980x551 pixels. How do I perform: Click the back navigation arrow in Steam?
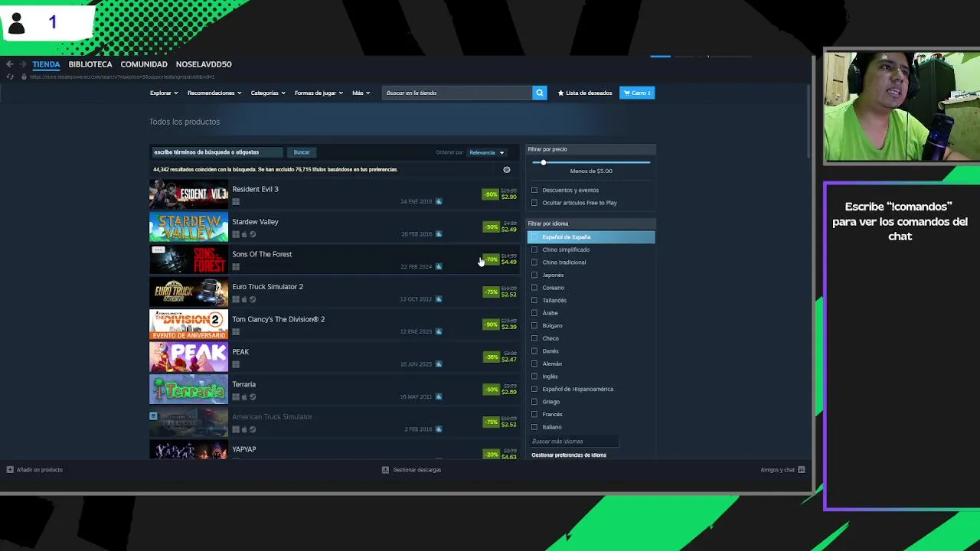9,64
